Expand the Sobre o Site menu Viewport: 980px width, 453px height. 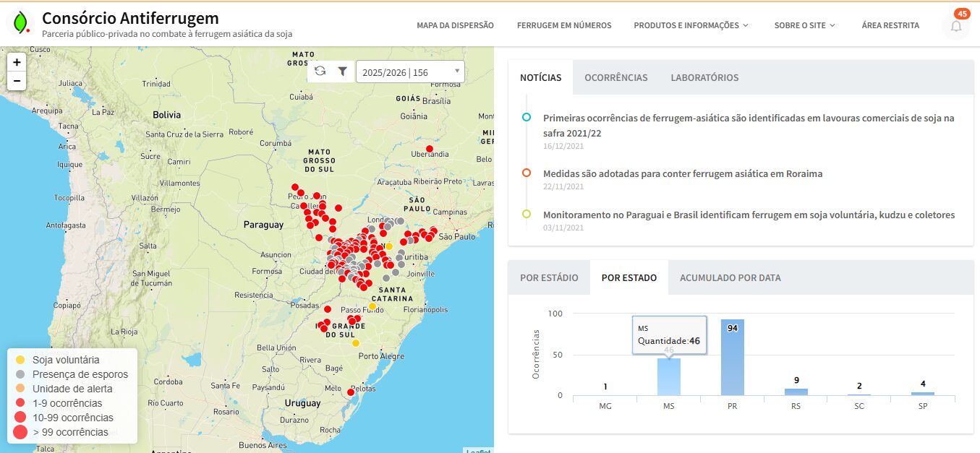(x=804, y=25)
